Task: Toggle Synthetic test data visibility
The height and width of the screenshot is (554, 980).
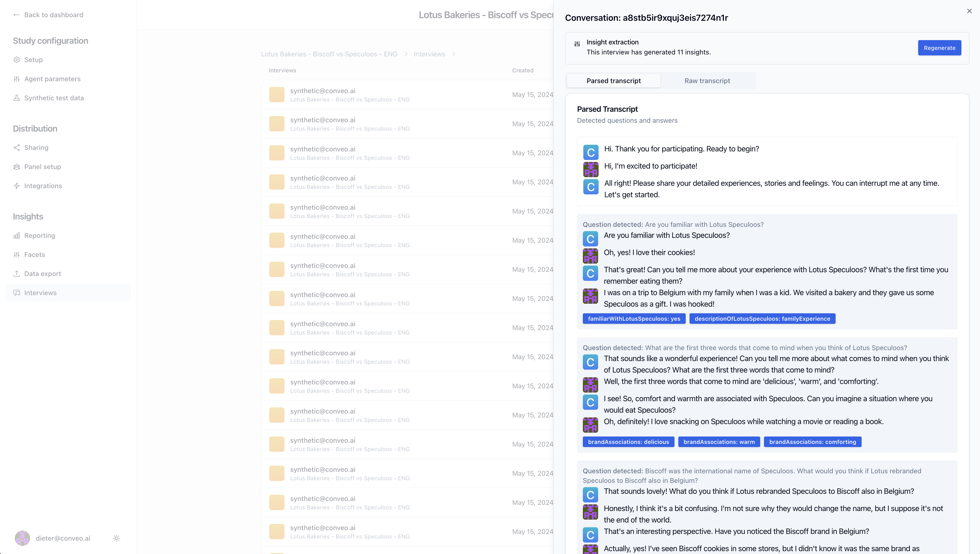Action: [x=54, y=98]
